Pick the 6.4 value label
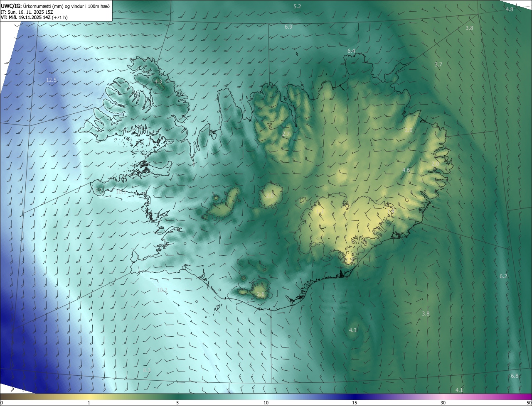 coord(351,51)
